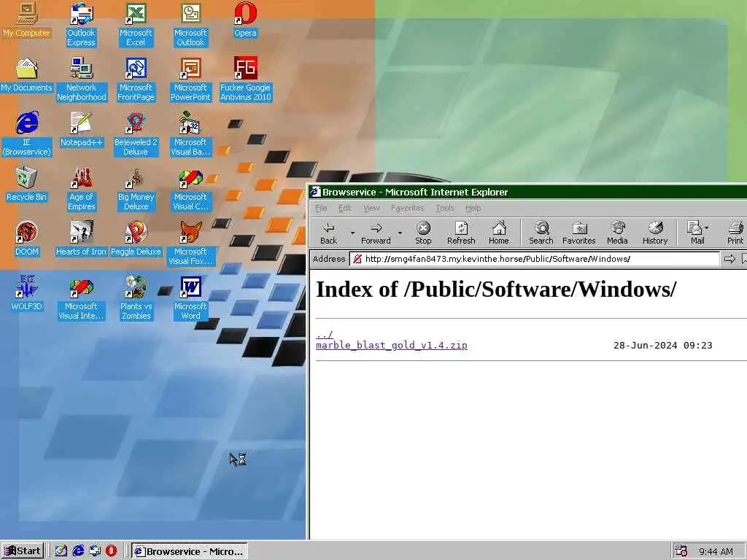Select the Plants vs Zombies shortcut
This screenshot has height=560, width=747.
136,298
